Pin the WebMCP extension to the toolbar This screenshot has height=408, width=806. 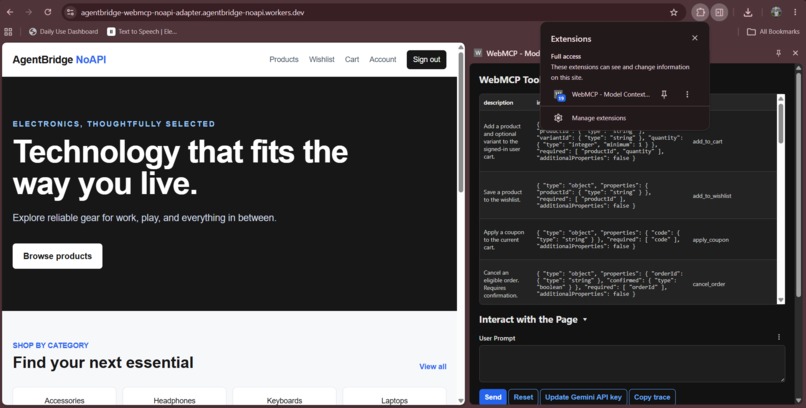(x=664, y=95)
